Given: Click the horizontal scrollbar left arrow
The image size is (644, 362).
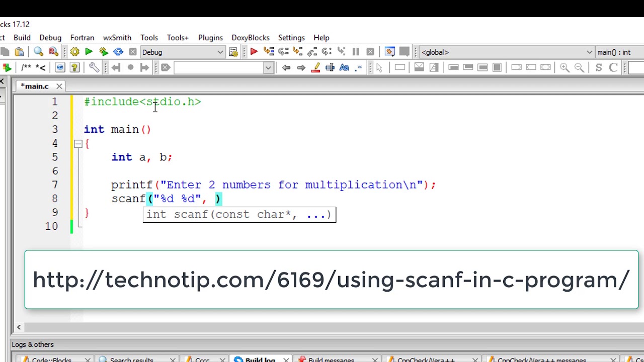Looking at the screenshot, I should coord(19,327).
